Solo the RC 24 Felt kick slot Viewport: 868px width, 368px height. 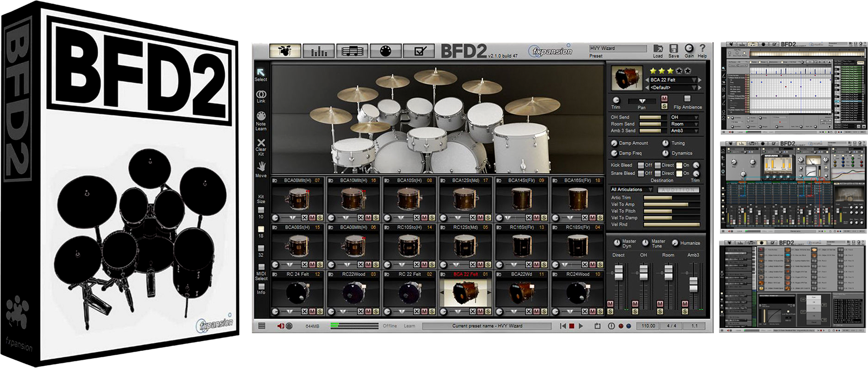click(320, 312)
